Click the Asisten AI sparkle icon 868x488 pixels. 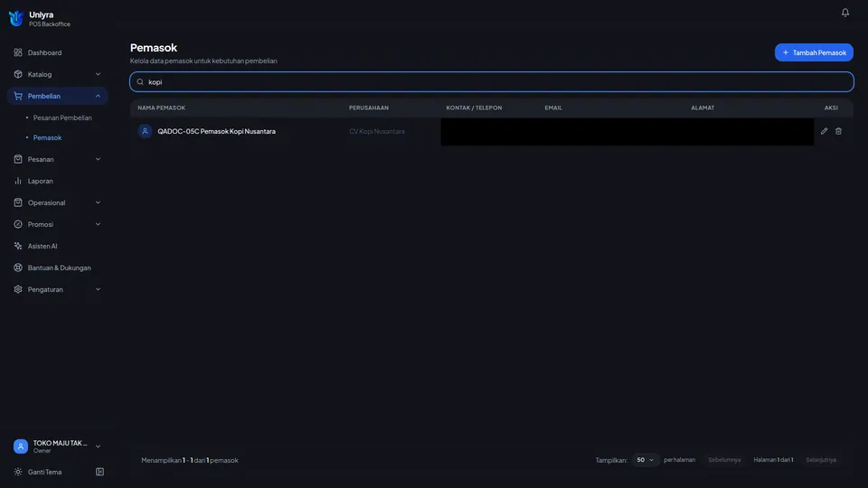(x=18, y=246)
